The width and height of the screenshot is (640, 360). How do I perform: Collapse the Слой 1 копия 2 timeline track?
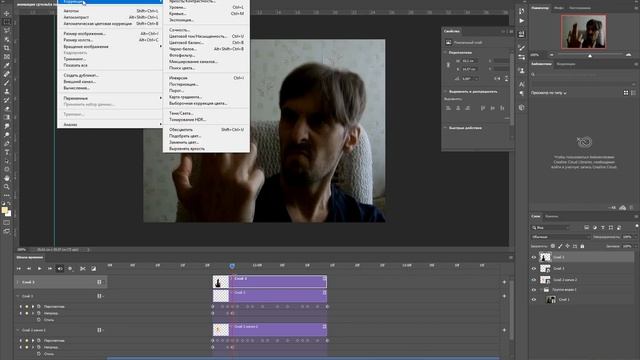point(18,330)
